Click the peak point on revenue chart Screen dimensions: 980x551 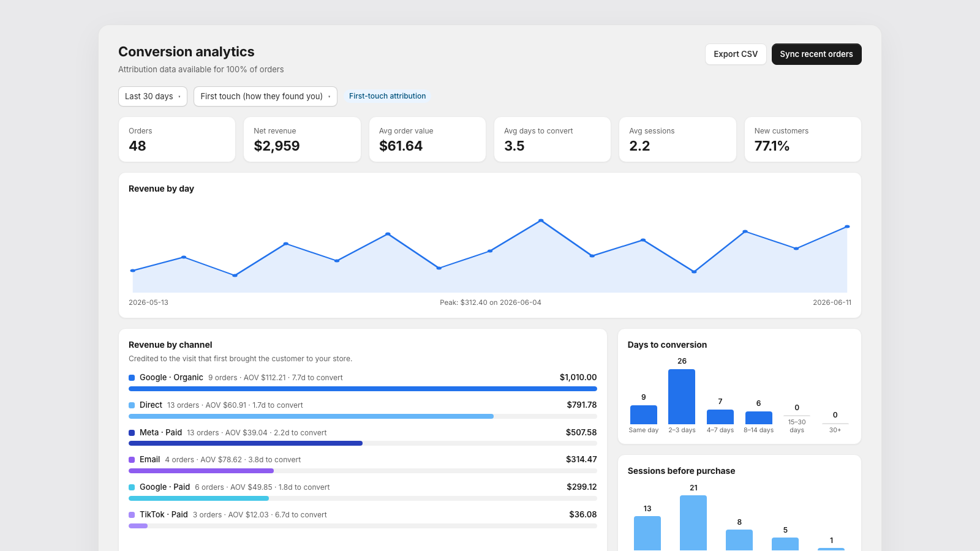(x=541, y=220)
